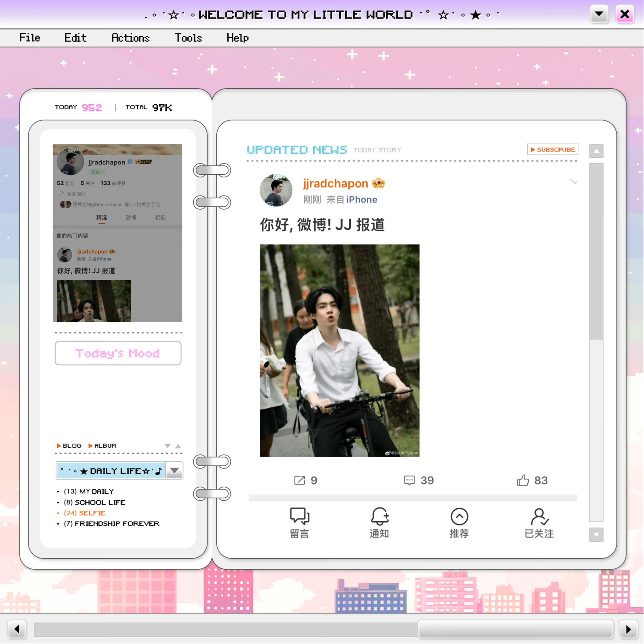Viewport: 644px width, 644px height.
Task: Expand the post options chevron
Action: pyautogui.click(x=573, y=182)
